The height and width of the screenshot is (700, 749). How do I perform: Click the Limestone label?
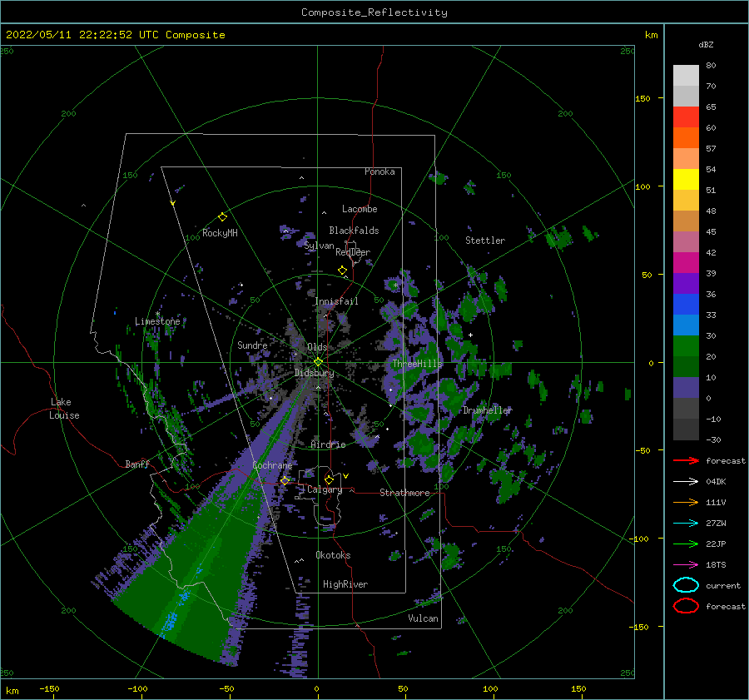point(157,321)
